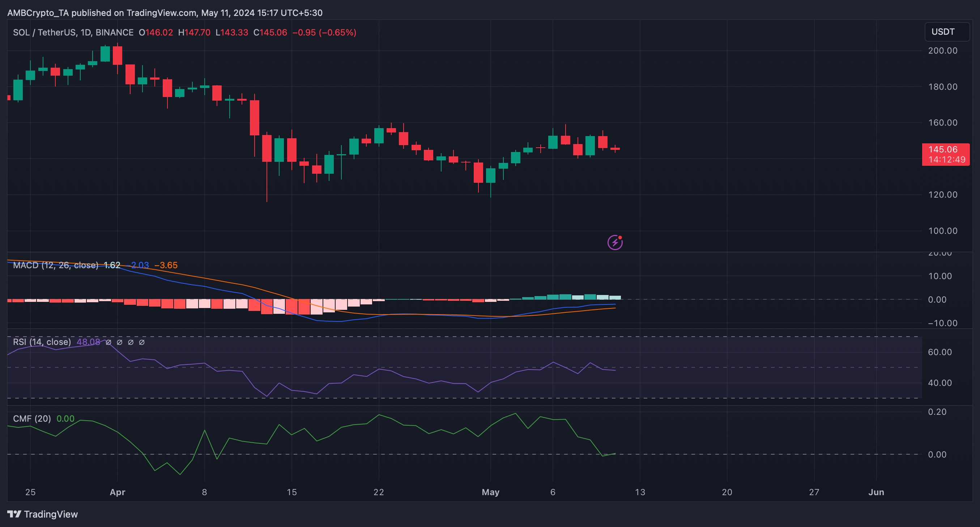Click the −0.95 (−0.65%) change value
The image size is (980, 527).
[x=324, y=32]
